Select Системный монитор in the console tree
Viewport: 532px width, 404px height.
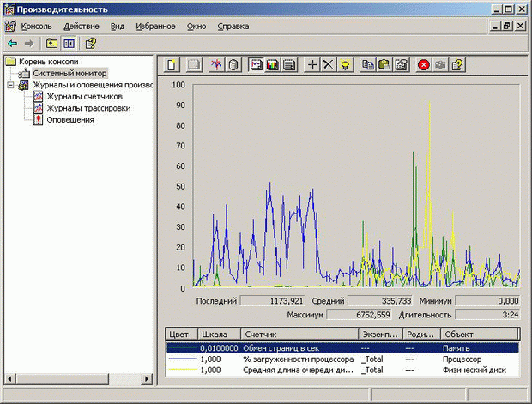click(70, 74)
